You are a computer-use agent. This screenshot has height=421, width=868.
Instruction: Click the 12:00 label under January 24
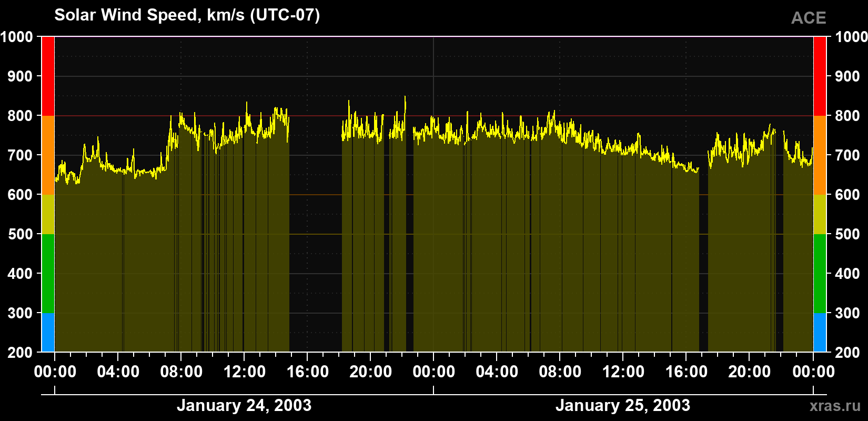pos(245,372)
